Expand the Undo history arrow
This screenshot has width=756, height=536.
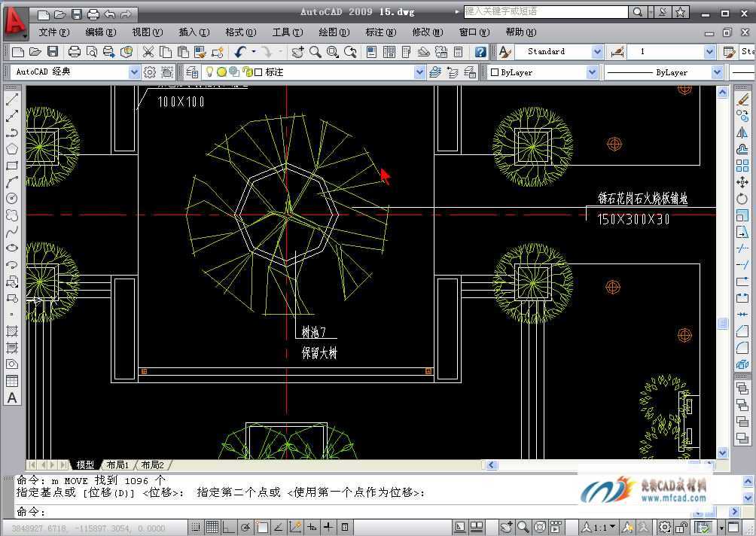click(253, 52)
